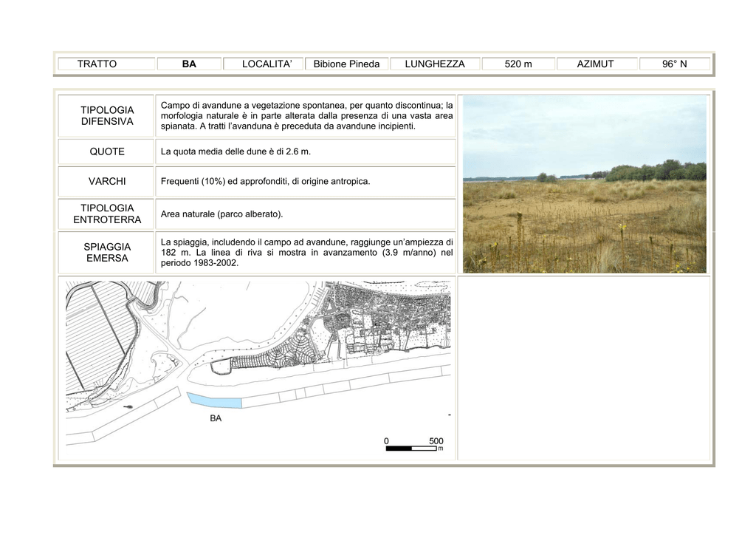Click the TIPOLOGIA DIFENSIVA row label
756x535 pixels.
coord(106,116)
